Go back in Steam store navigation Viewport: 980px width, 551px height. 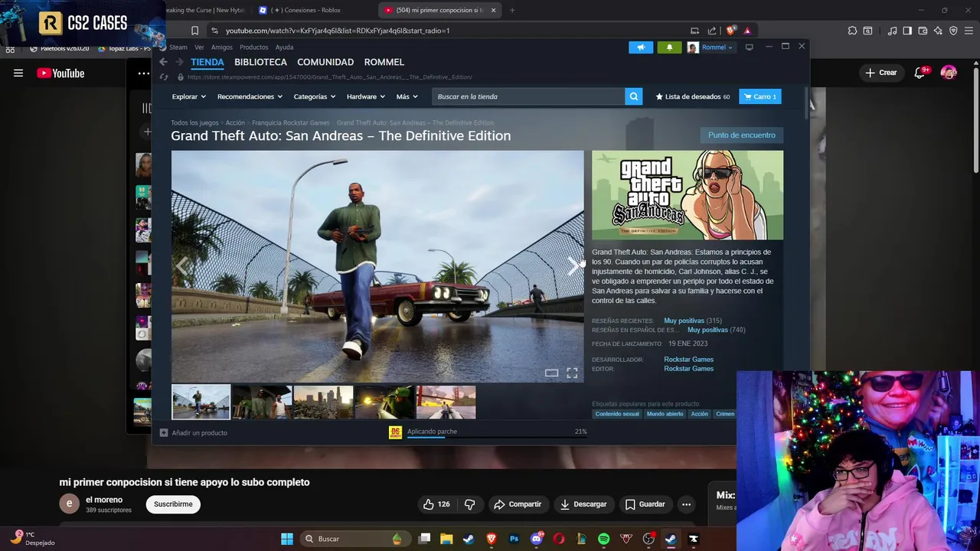163,62
